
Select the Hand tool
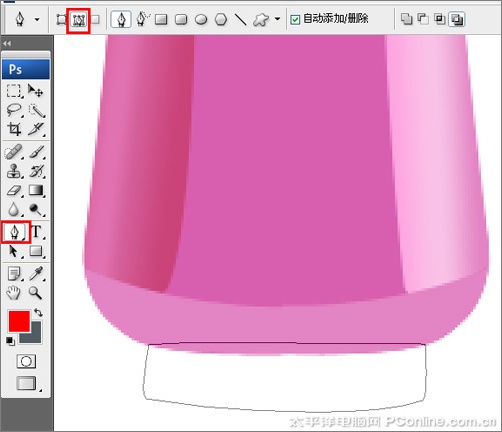point(14,293)
